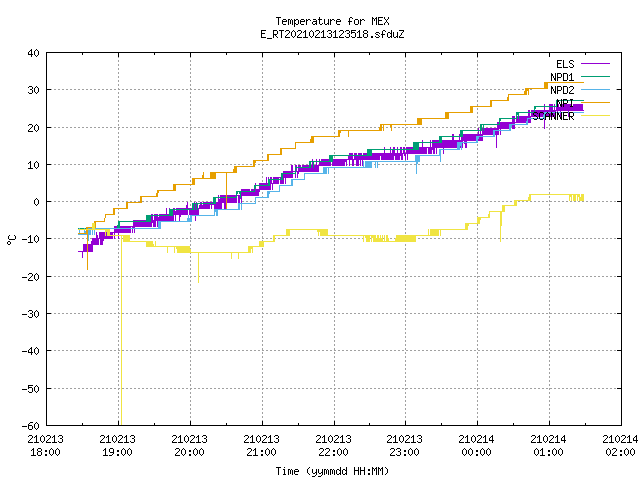
Task: Click the x-axis tick label 210214 01:00
Action: pos(548,445)
